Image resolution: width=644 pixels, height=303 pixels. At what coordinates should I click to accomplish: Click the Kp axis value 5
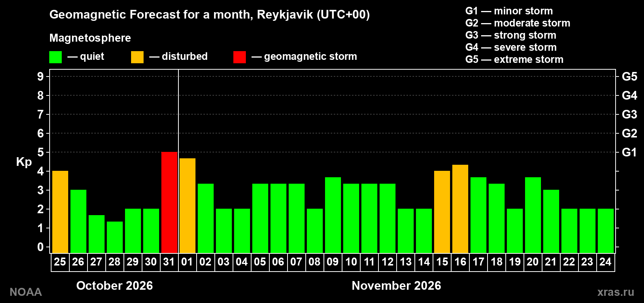click(x=41, y=152)
